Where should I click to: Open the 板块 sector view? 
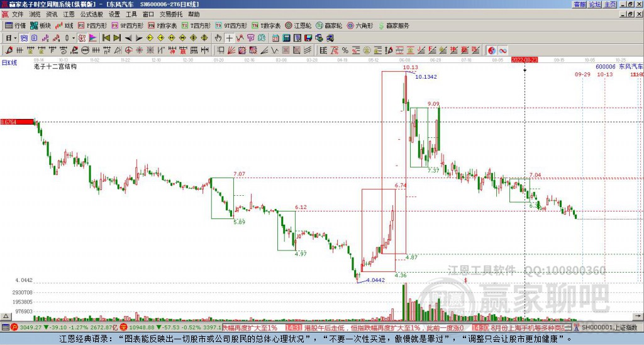pyautogui.click(x=41, y=25)
